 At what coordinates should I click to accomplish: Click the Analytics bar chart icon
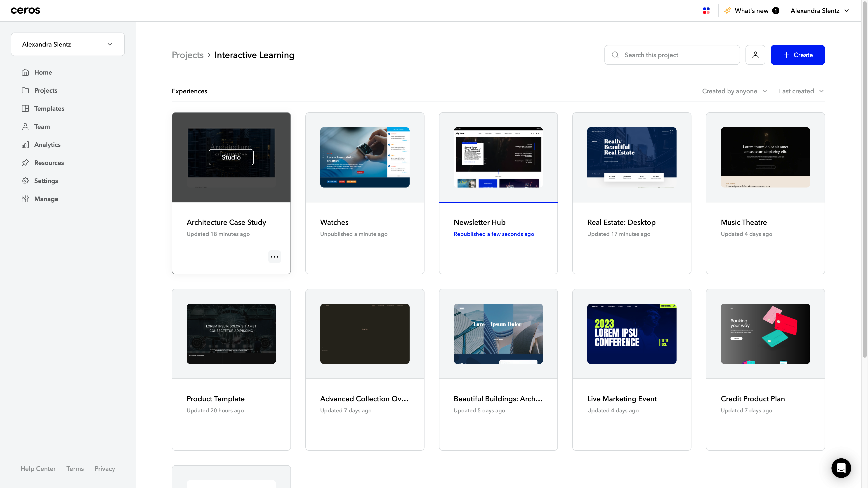pos(25,145)
